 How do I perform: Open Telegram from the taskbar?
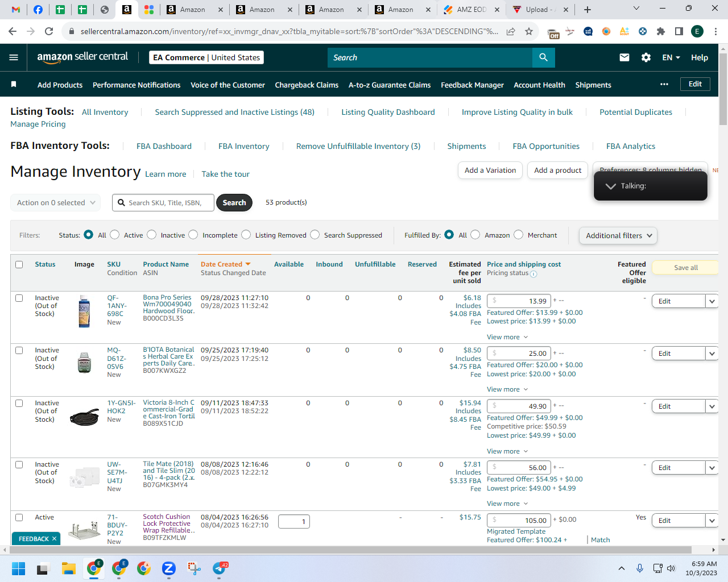(x=219, y=568)
